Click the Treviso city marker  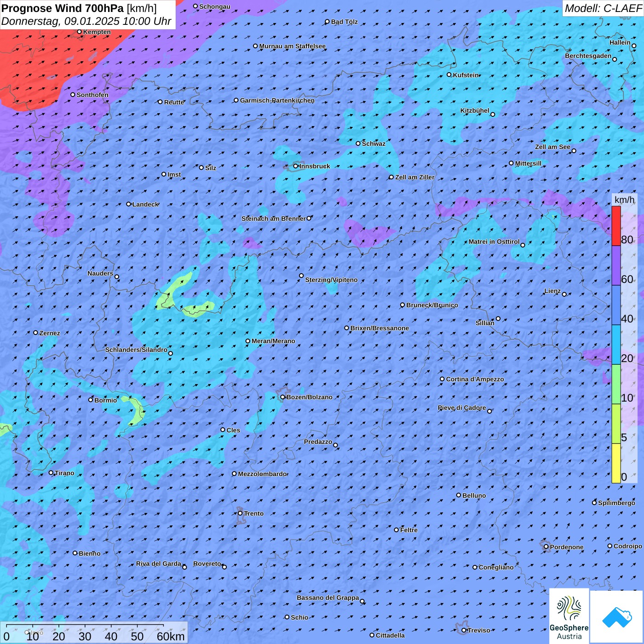point(464,630)
